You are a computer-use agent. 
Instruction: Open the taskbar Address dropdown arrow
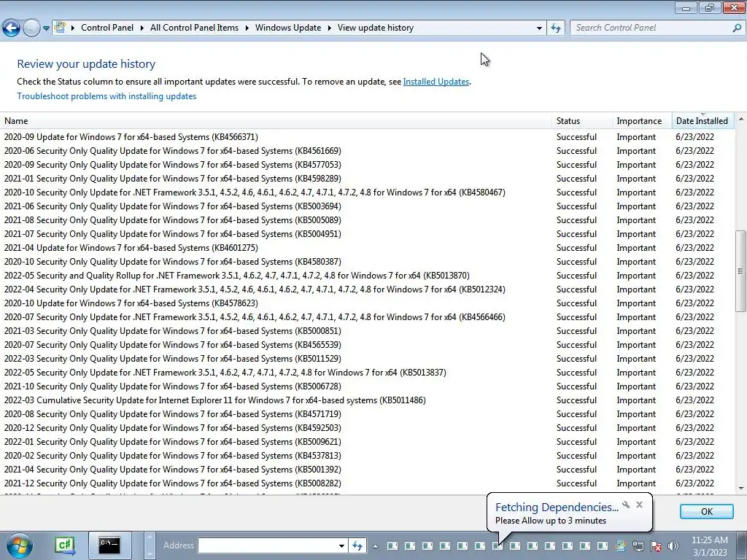341,545
